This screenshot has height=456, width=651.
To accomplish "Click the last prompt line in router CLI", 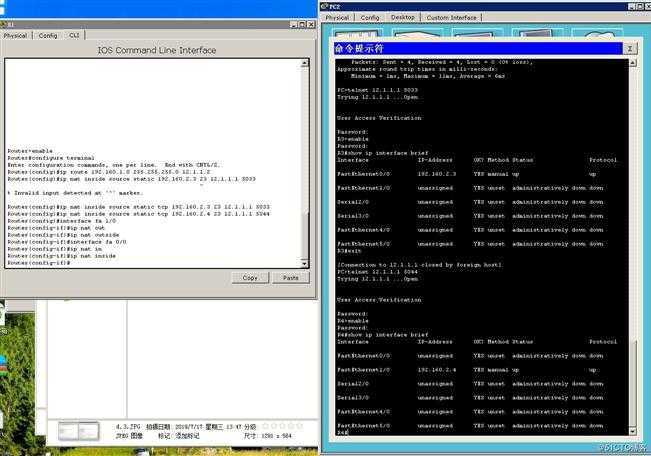I will pos(39,263).
